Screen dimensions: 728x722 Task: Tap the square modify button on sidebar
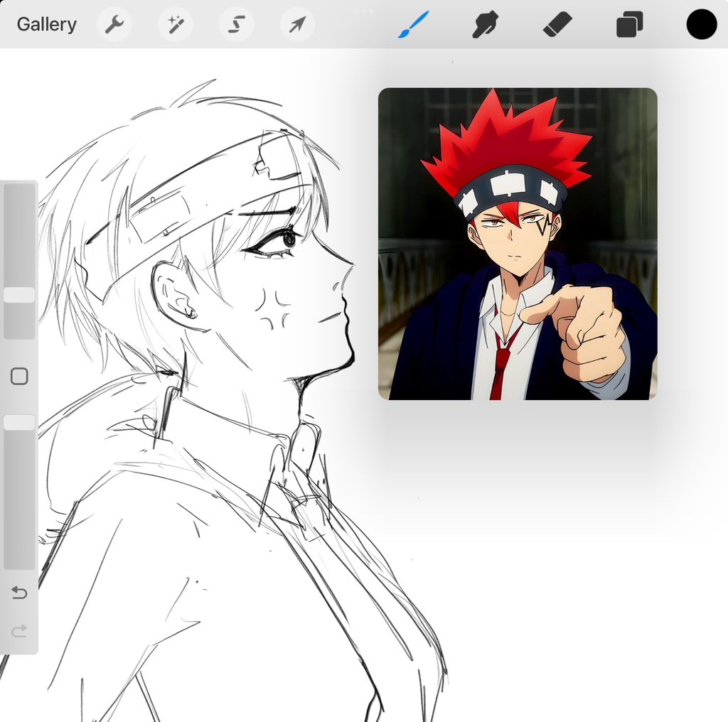[x=19, y=377]
